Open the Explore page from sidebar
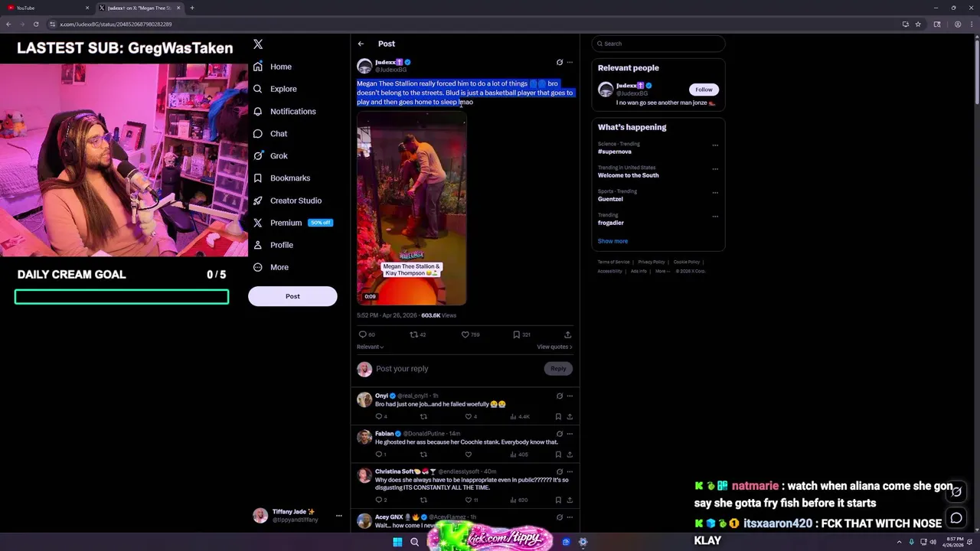The width and height of the screenshot is (980, 551). (275, 89)
